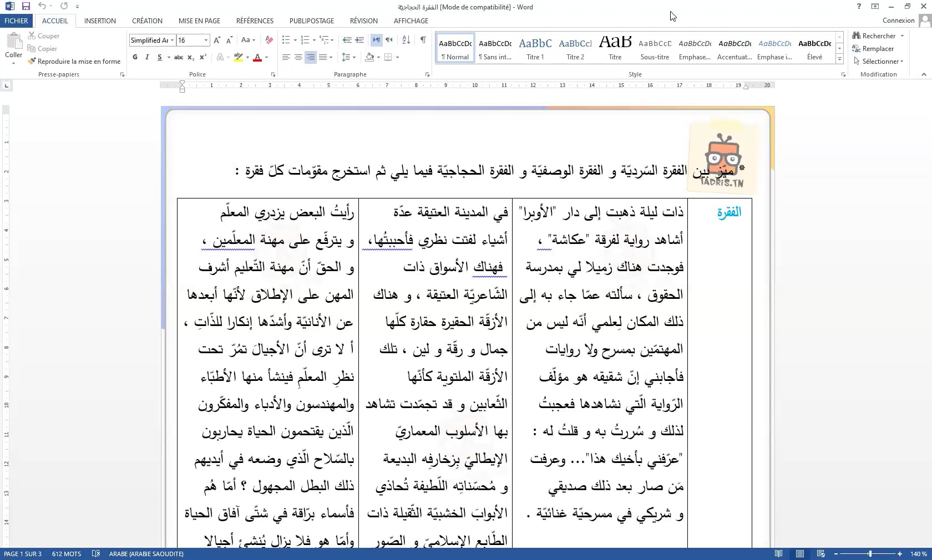This screenshot has height=560, width=932.
Task: Click the 612 MOTS word count
Action: coord(67,554)
